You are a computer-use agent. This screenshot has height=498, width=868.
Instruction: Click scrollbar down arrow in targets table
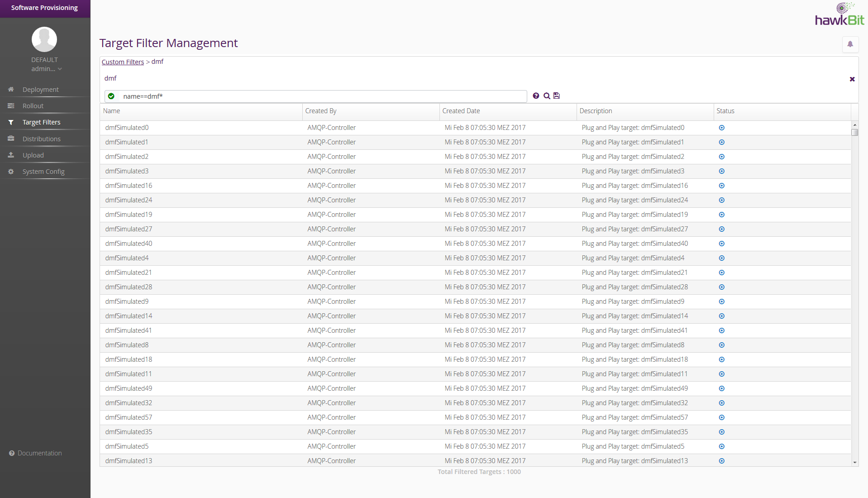coord(854,462)
